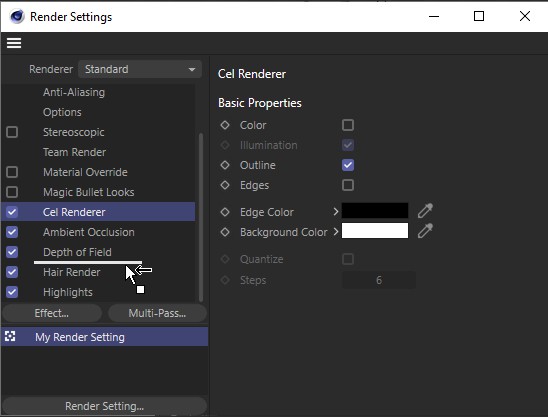
Task: Click the keyframe diamond next to Outline
Action: (225, 165)
